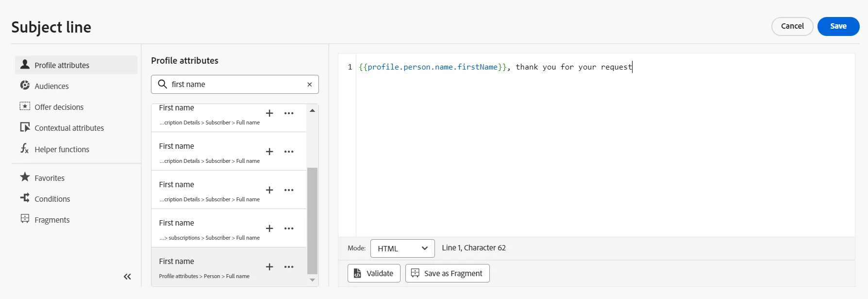Click the 'thank you for your request' text
Image resolution: width=868 pixels, height=299 pixels.
tap(574, 67)
